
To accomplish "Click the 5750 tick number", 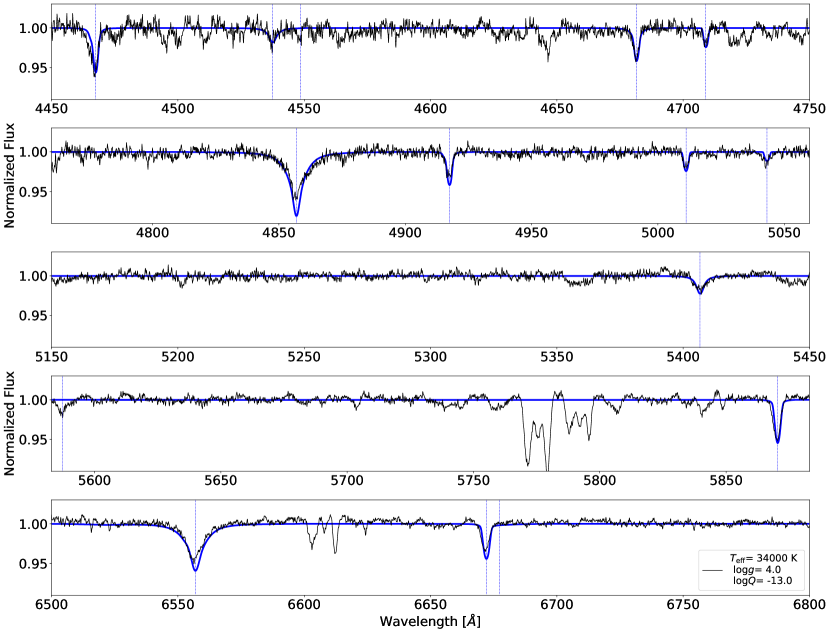I will [x=473, y=481].
